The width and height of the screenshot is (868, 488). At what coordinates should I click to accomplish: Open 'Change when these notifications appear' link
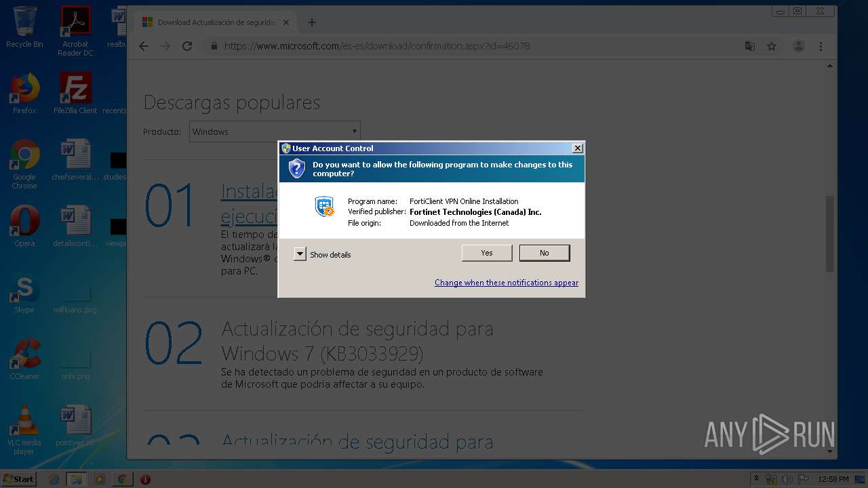click(507, 283)
